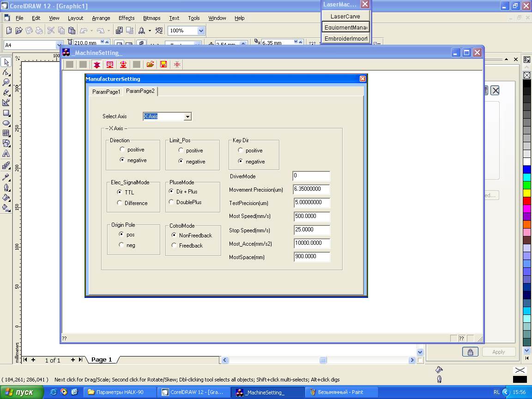Select the Ellipse tool
The image size is (532, 399).
(x=6, y=123)
